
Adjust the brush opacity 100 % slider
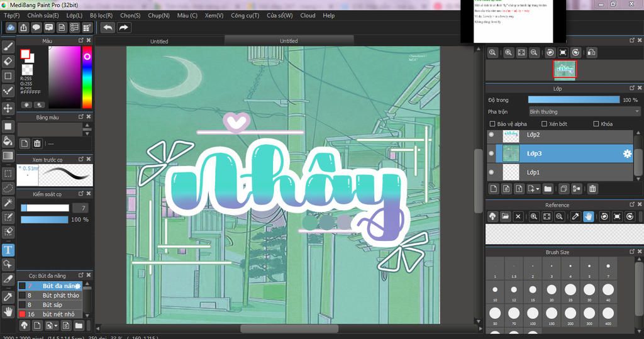coord(45,220)
